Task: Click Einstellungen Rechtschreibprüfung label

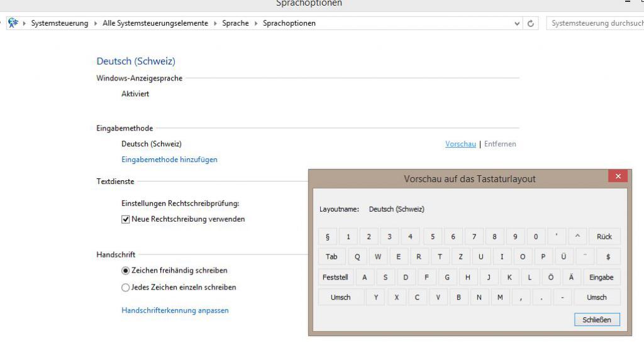Action: (180, 204)
